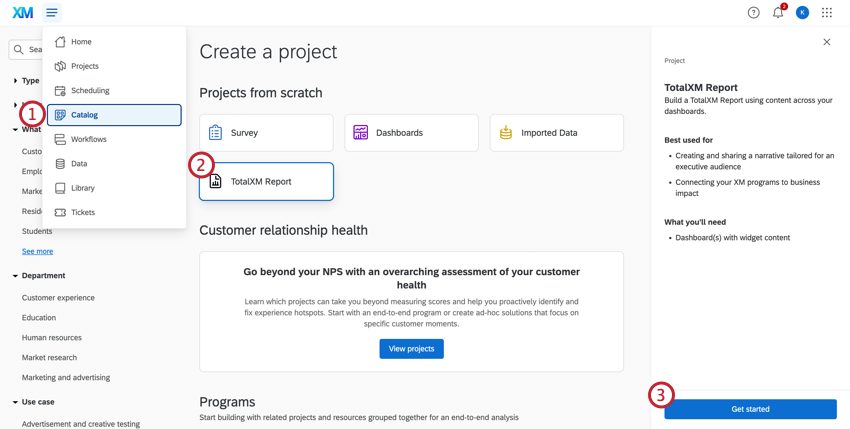Open the help question mark icon
850x429 pixels.
[x=753, y=13]
